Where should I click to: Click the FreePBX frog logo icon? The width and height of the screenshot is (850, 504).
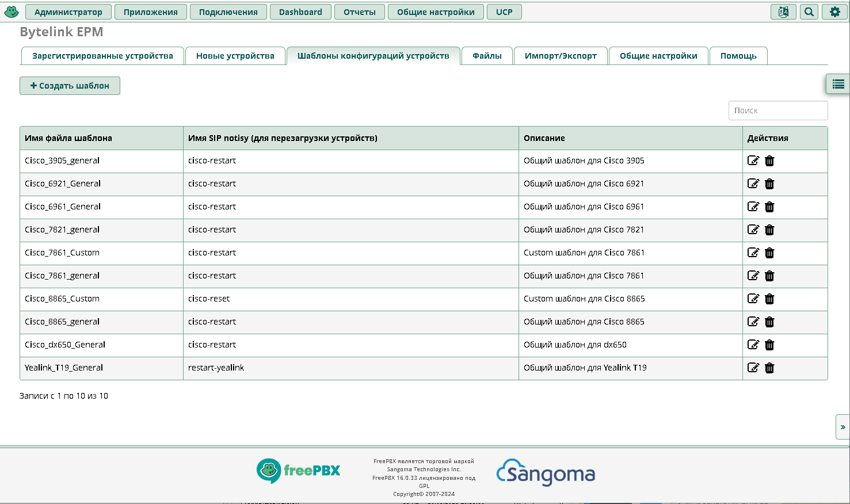12,12
